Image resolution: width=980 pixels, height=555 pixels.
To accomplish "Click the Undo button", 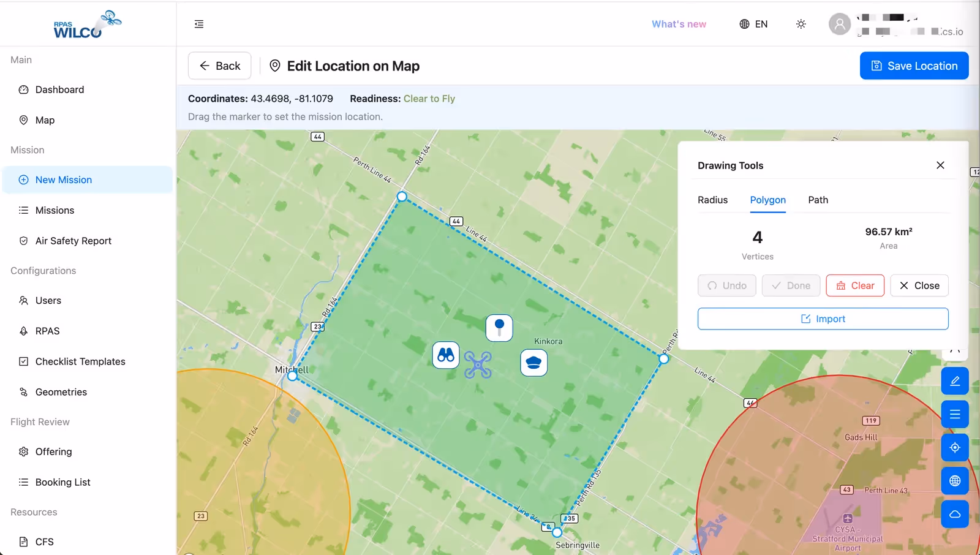I will (727, 285).
